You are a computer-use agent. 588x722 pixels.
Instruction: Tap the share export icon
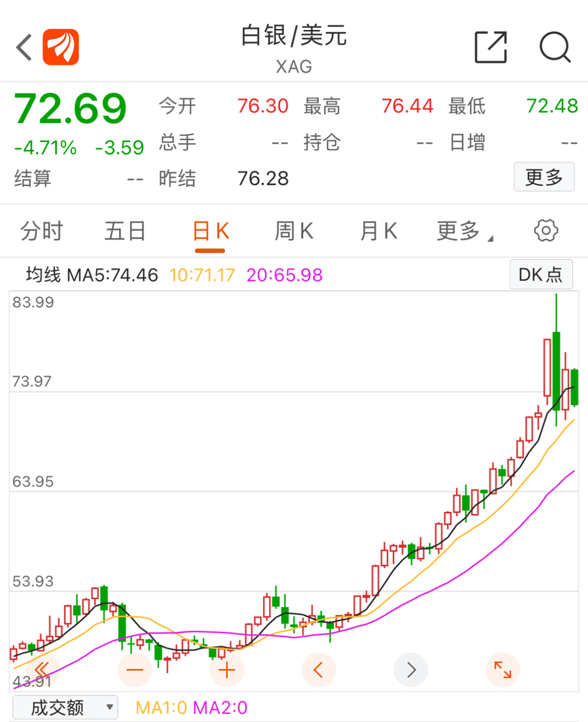[x=491, y=47]
